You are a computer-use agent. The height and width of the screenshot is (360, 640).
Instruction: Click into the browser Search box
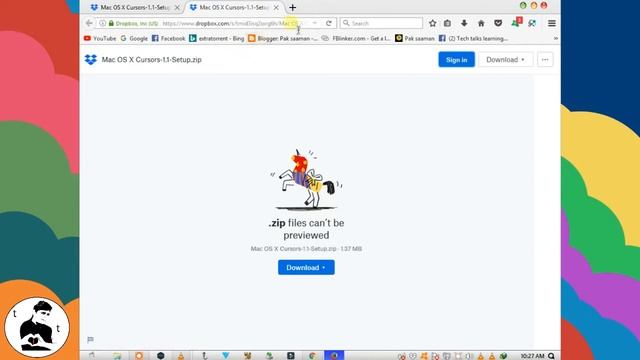(x=382, y=23)
